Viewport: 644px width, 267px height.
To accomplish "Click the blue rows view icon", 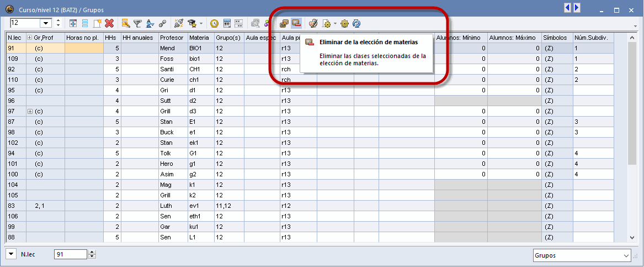I will 85,23.
